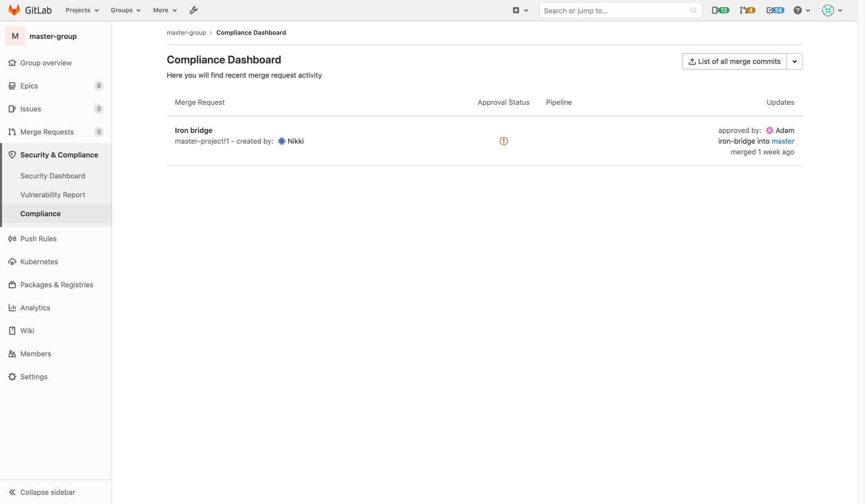The height and width of the screenshot is (504, 865).
Task: Click the Approval Status column header
Action: 503,102
